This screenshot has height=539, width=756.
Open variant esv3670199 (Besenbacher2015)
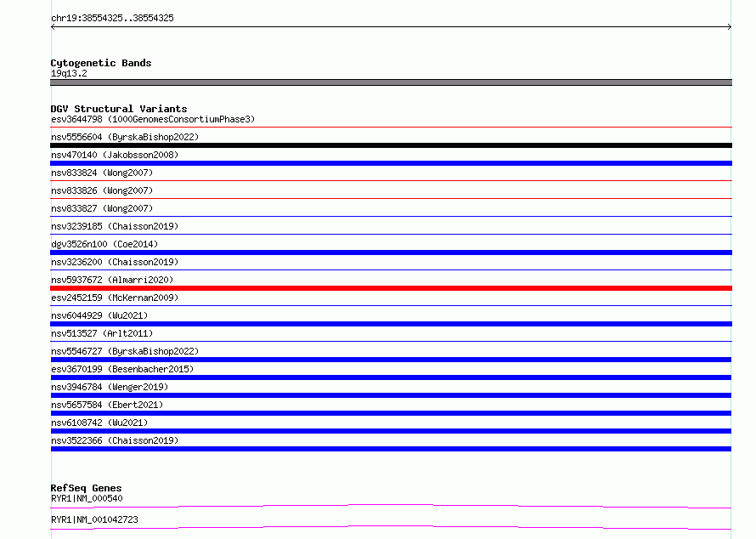[x=122, y=369]
